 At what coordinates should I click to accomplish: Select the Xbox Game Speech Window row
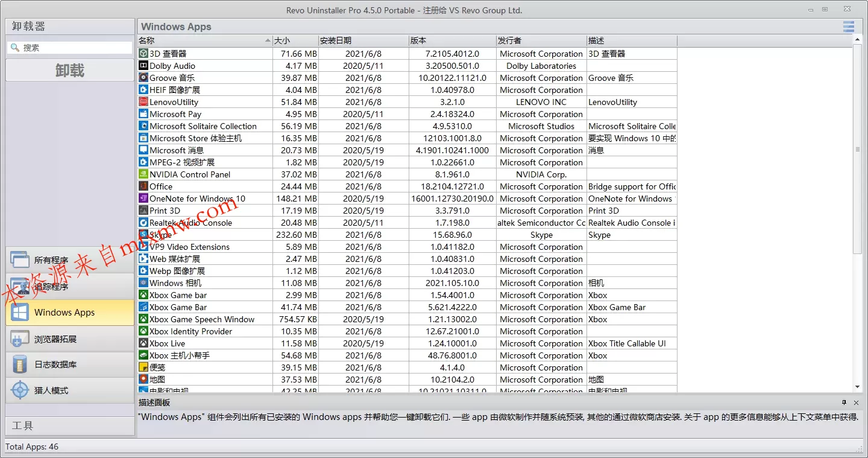407,319
